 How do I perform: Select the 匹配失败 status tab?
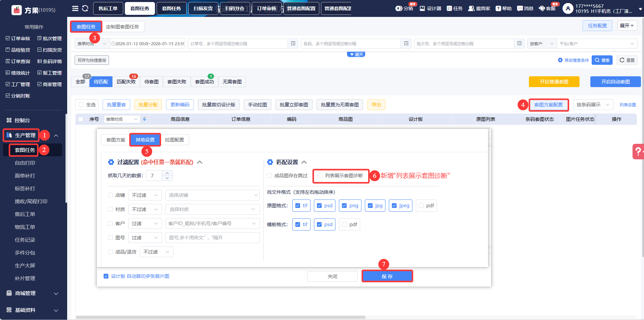126,82
